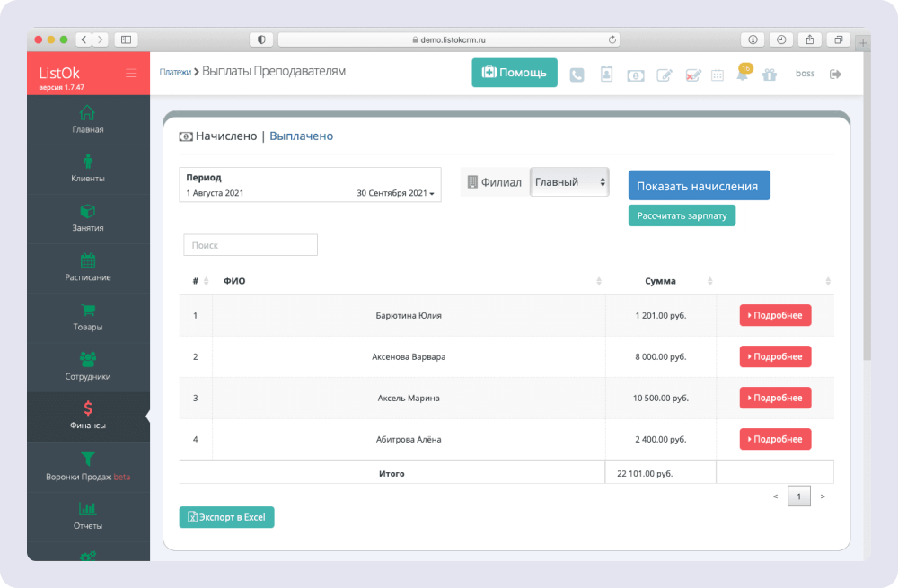Click Подробнее for Аксель Марина
898x588 pixels.
775,398
